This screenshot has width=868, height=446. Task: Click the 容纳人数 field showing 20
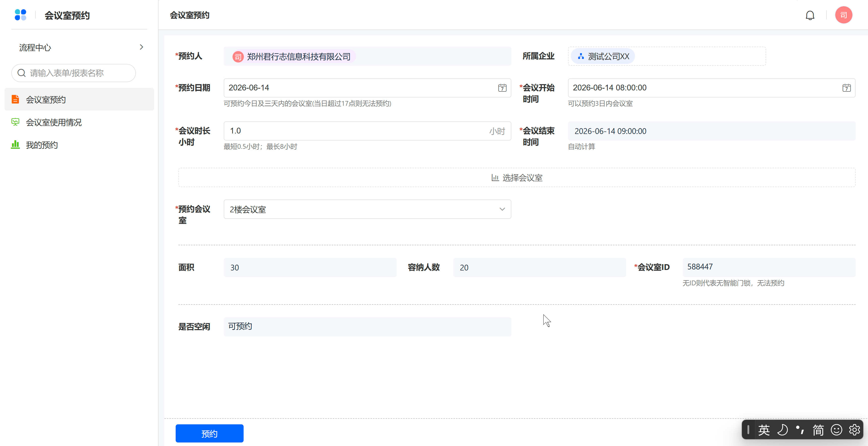tap(539, 267)
